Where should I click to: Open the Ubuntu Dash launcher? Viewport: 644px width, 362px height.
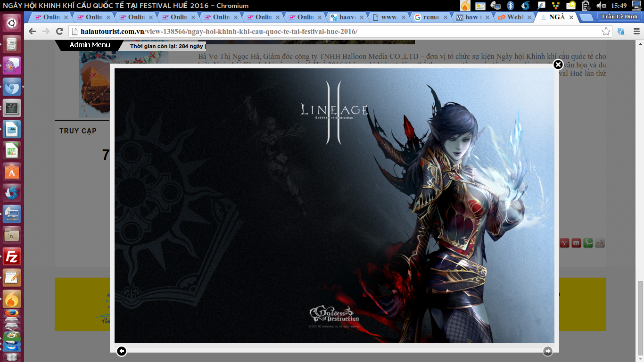(x=12, y=22)
